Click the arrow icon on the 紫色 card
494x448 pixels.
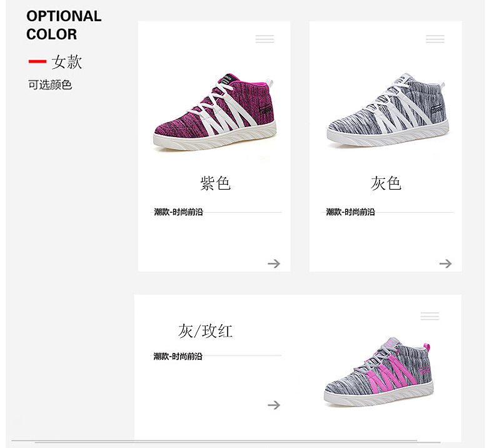[x=274, y=263]
